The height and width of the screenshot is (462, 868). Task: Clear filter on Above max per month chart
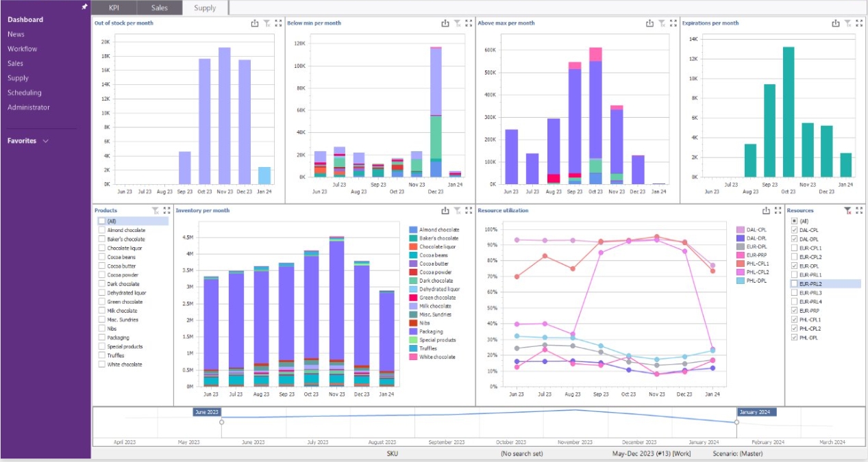662,23
